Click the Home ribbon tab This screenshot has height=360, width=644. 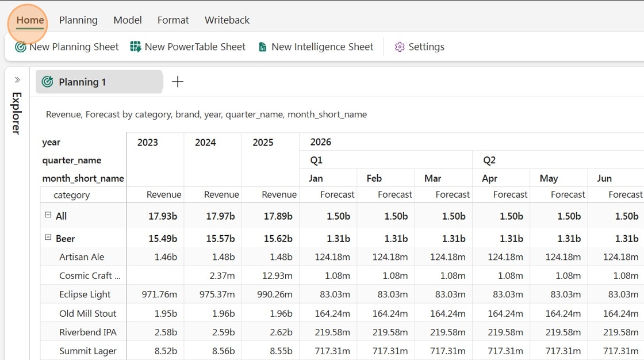tap(30, 20)
